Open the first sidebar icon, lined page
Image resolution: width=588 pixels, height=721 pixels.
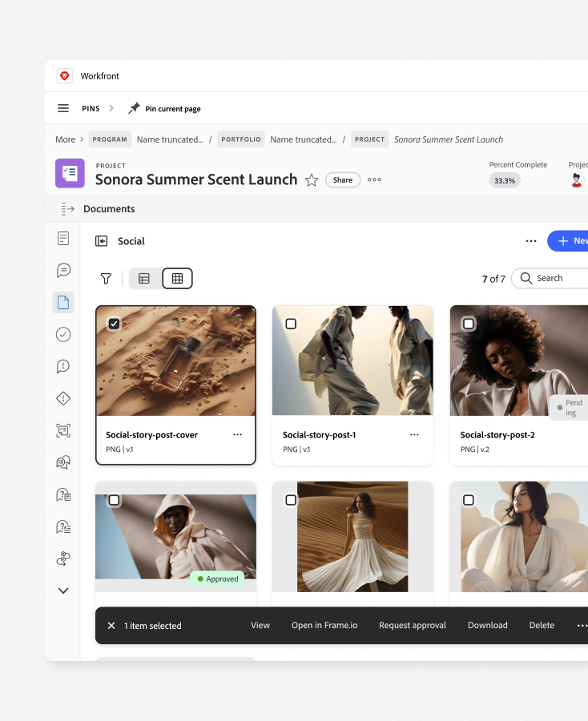click(x=63, y=238)
